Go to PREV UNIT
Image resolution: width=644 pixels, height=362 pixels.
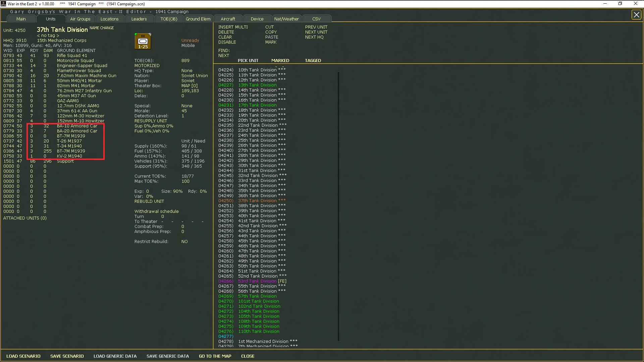pyautogui.click(x=316, y=27)
